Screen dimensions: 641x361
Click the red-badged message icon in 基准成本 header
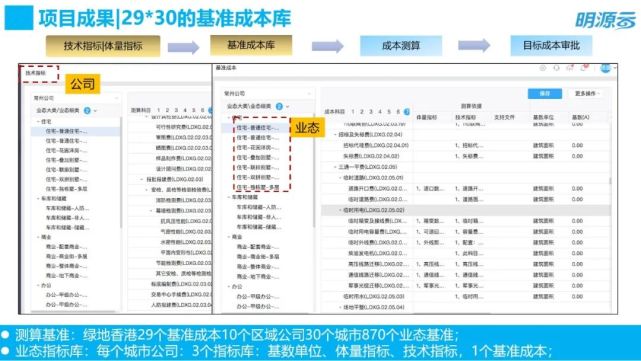coord(584,68)
